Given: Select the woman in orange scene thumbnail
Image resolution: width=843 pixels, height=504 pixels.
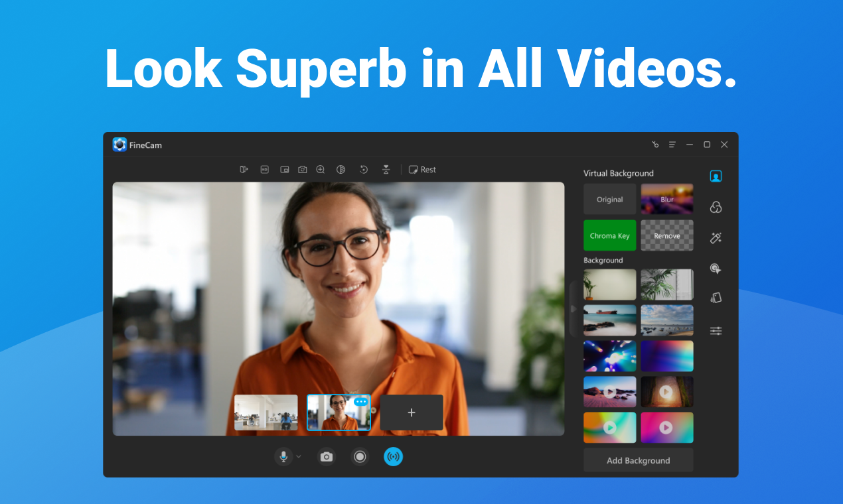Looking at the screenshot, I should pyautogui.click(x=339, y=412).
